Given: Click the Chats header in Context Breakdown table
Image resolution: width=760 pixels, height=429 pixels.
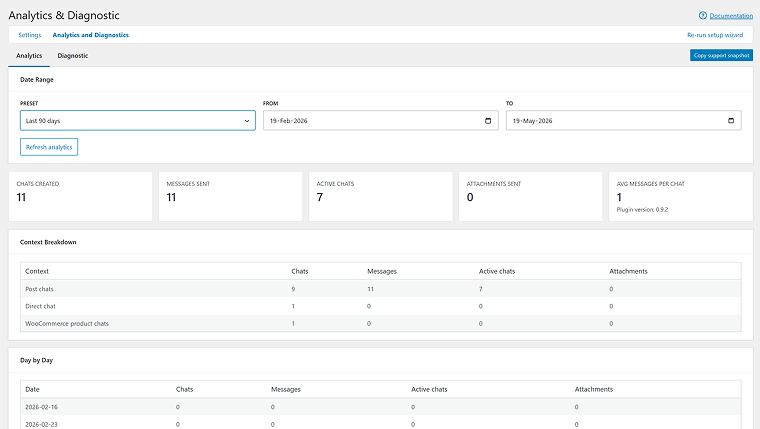Looking at the screenshot, I should 300,271.
